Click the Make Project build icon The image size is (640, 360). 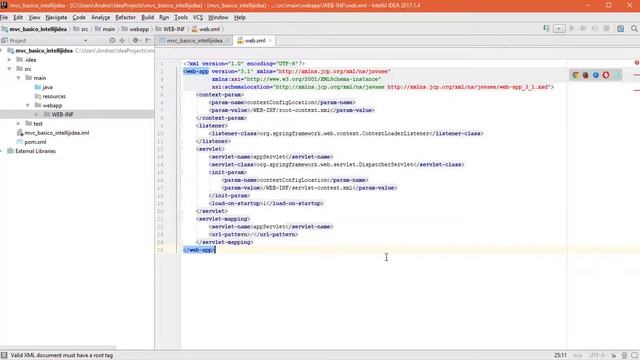[x=546, y=29]
